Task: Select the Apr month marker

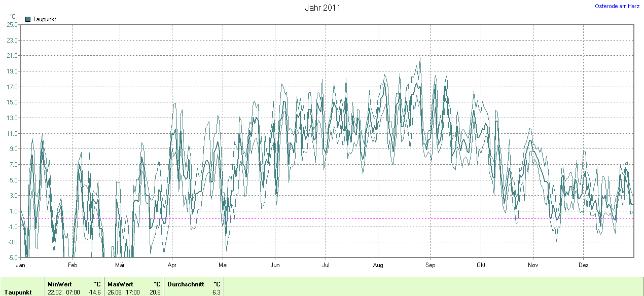Action: click(x=172, y=265)
